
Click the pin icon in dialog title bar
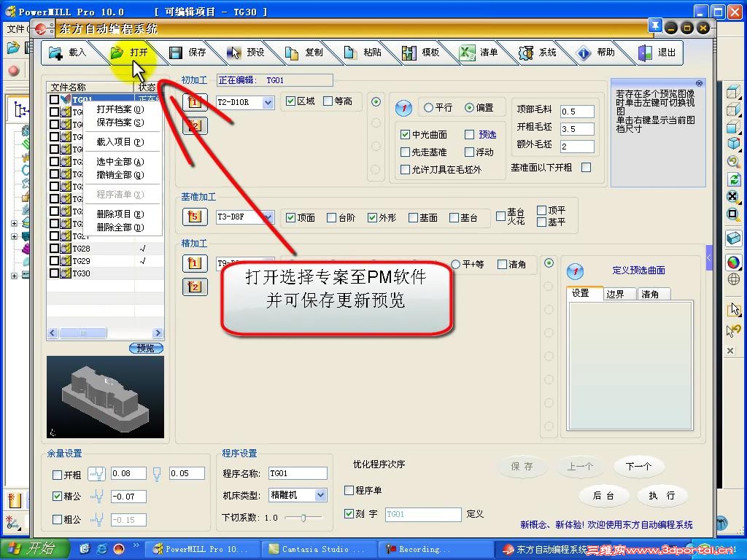655,26
